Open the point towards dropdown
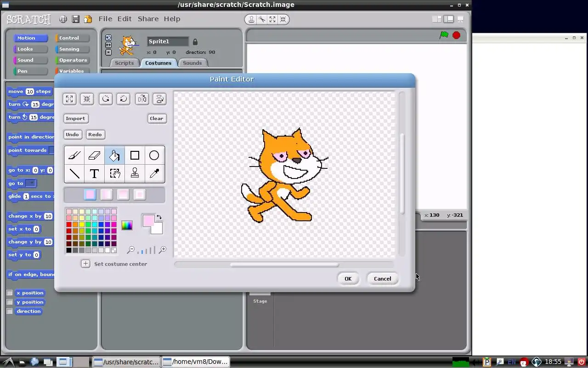Image resolution: width=588 pixels, height=368 pixels. (x=51, y=150)
